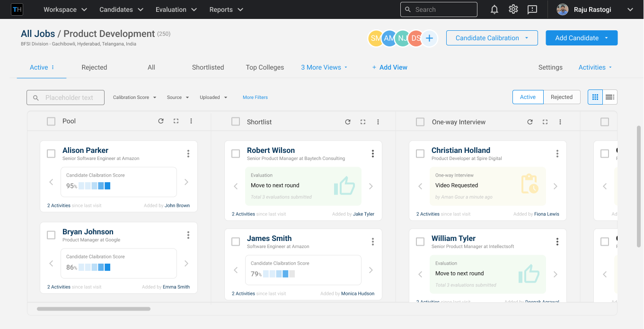Add a team member with plus icon

pyautogui.click(x=429, y=38)
